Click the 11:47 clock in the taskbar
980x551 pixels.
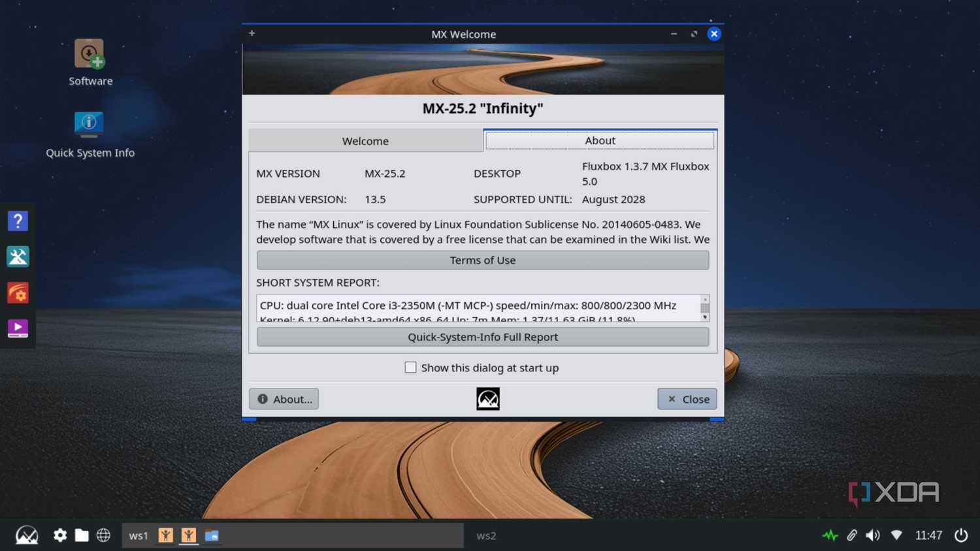coord(928,535)
